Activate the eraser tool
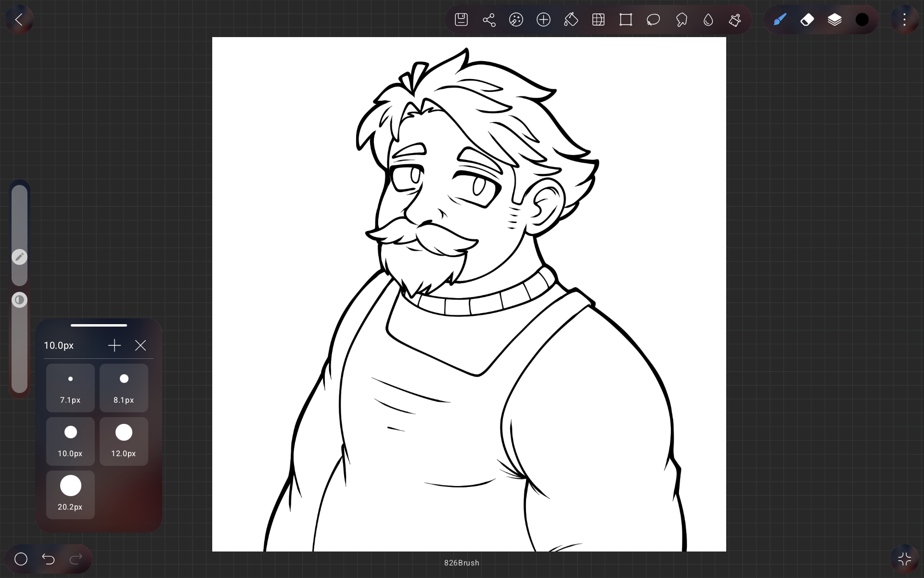 (807, 20)
